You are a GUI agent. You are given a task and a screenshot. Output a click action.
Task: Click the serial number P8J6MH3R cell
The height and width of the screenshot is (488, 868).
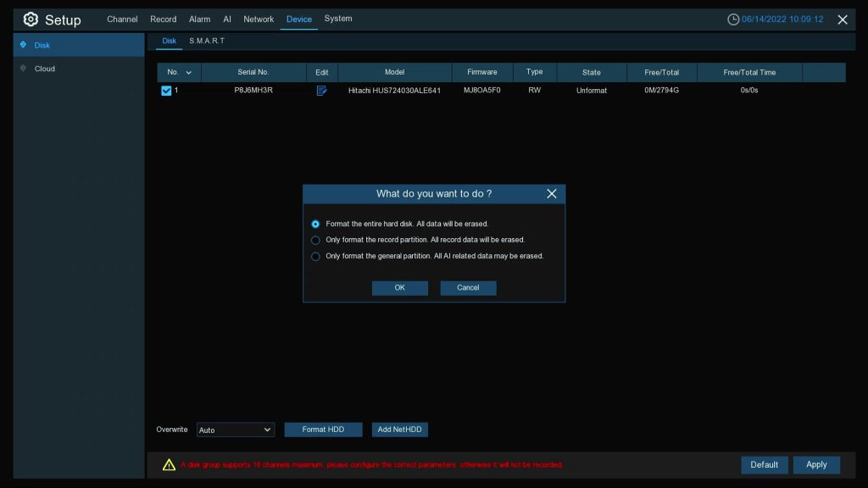click(253, 91)
